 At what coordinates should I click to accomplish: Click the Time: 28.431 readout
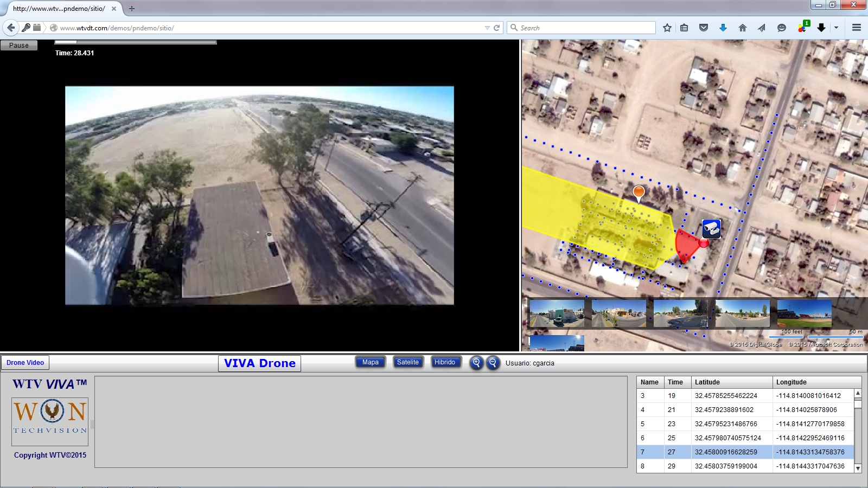pos(74,53)
